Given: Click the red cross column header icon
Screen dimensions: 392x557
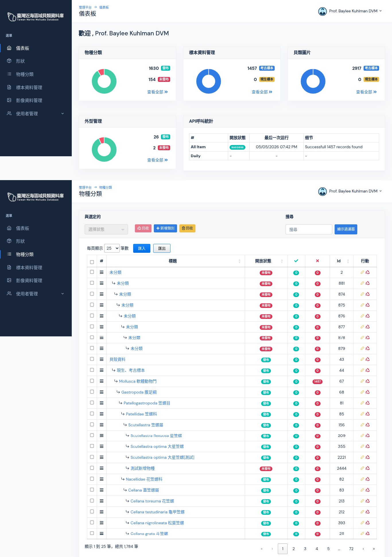Looking at the screenshot, I should click(x=317, y=261).
